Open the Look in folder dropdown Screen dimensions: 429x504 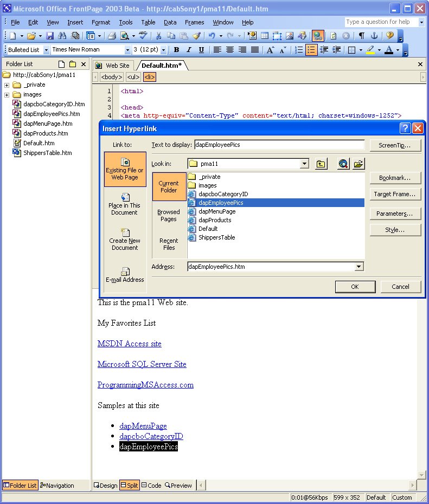pyautogui.click(x=304, y=164)
